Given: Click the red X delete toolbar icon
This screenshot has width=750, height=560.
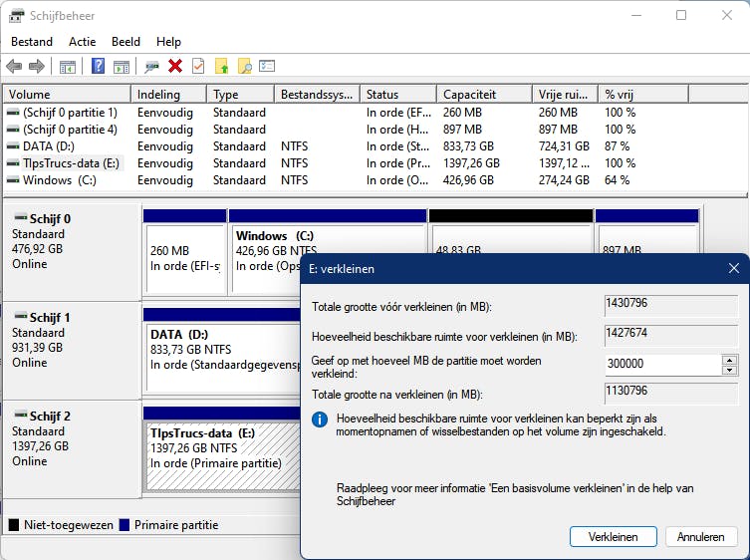Looking at the screenshot, I should (x=175, y=66).
